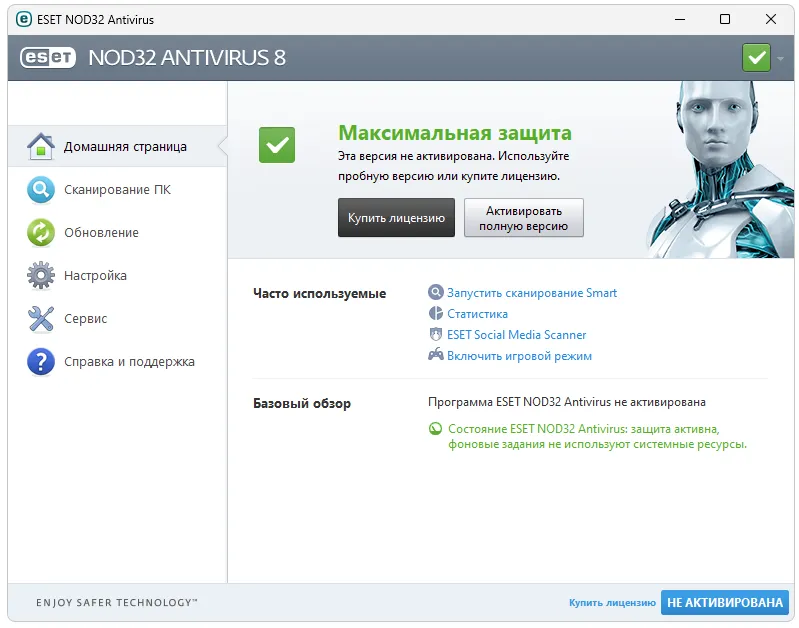Click the shield icon for Social Media Scanner
Viewport: 799px width, 628px height.
click(436, 334)
